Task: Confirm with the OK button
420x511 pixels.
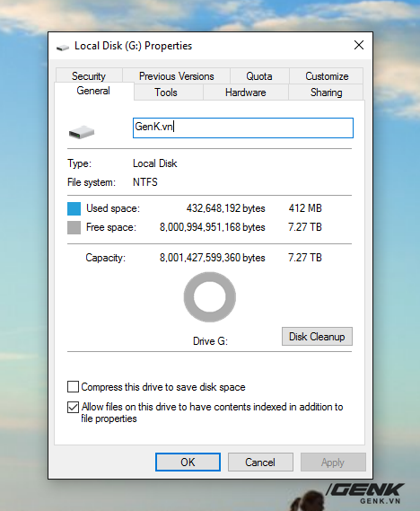Action: pyautogui.click(x=188, y=462)
